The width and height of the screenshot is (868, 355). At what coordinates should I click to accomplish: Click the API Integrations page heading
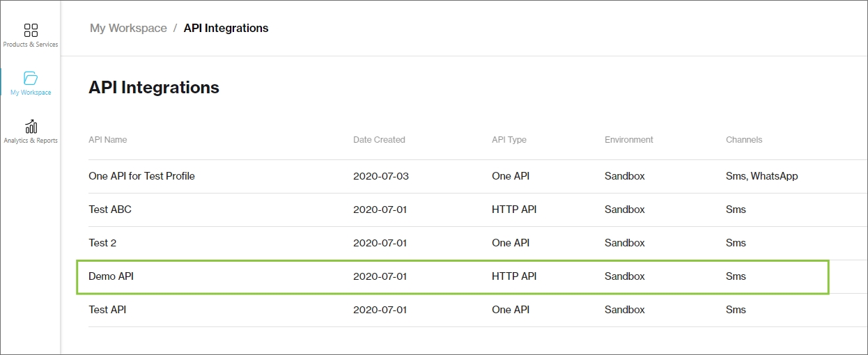pos(154,88)
